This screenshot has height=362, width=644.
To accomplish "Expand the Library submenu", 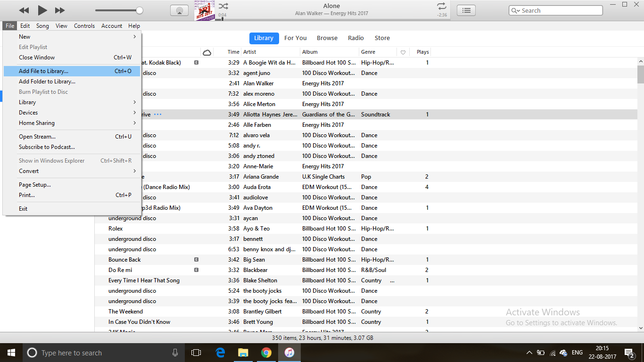I will coord(72,102).
